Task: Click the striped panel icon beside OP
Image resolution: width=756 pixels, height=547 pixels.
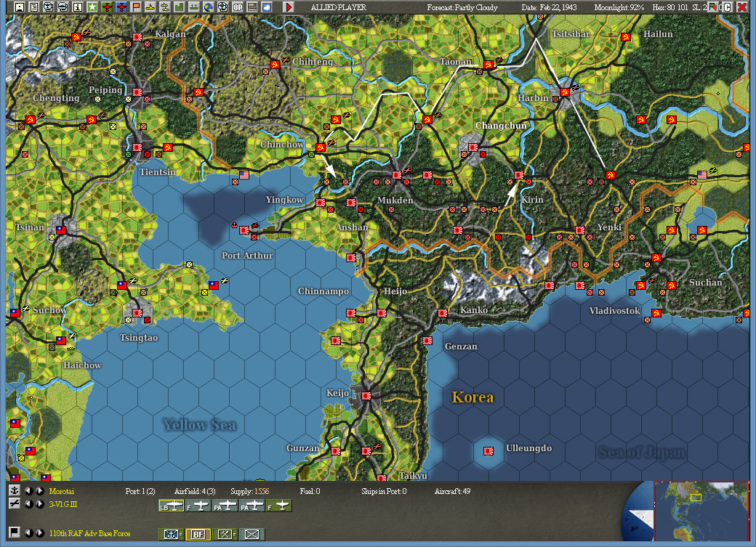Action: [x=252, y=7]
